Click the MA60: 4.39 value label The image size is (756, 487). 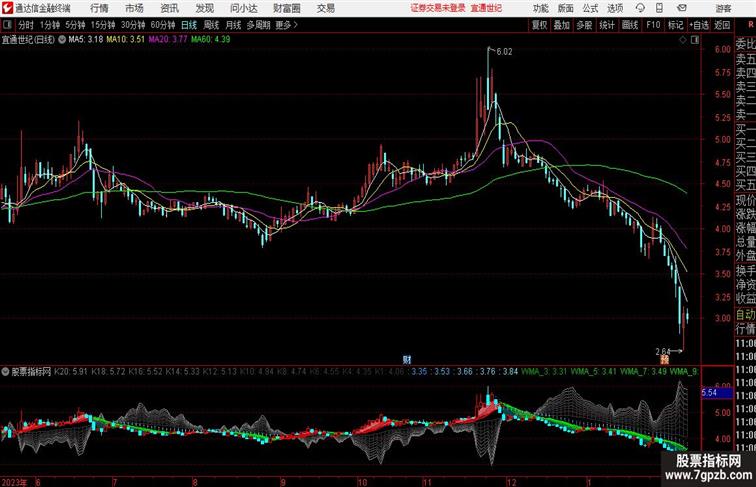(x=210, y=40)
